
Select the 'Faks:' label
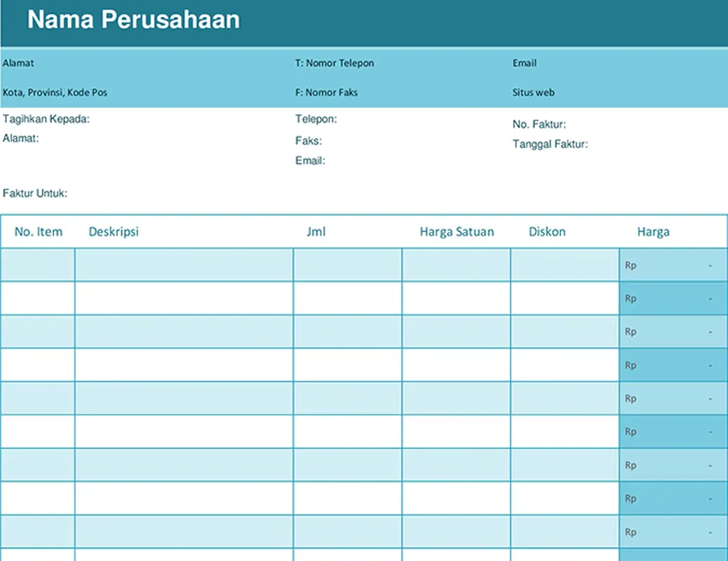tap(309, 141)
